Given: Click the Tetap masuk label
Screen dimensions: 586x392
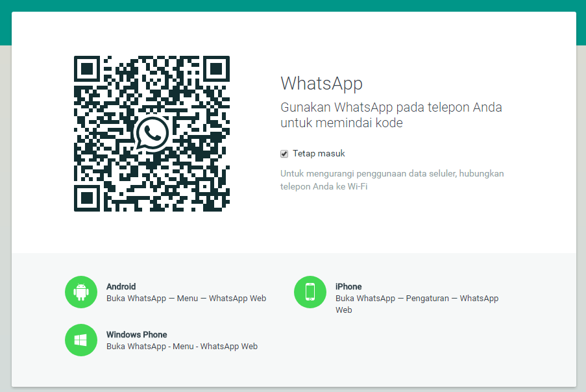Looking at the screenshot, I should [x=319, y=154].
